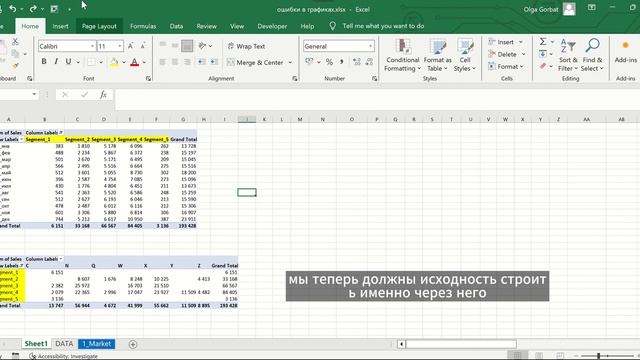Switch to the DATA sheet tab
Screen dimensions: 640x360
64,344
